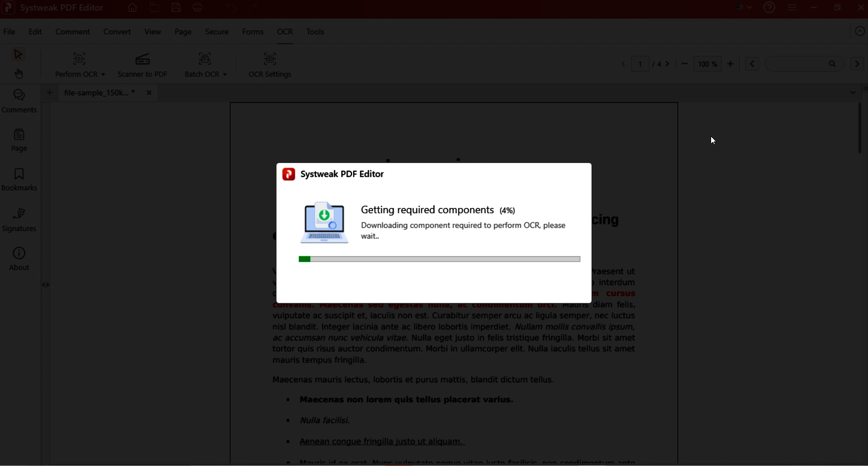Click the page number input field
This screenshot has height=466, width=868.
pyautogui.click(x=640, y=64)
